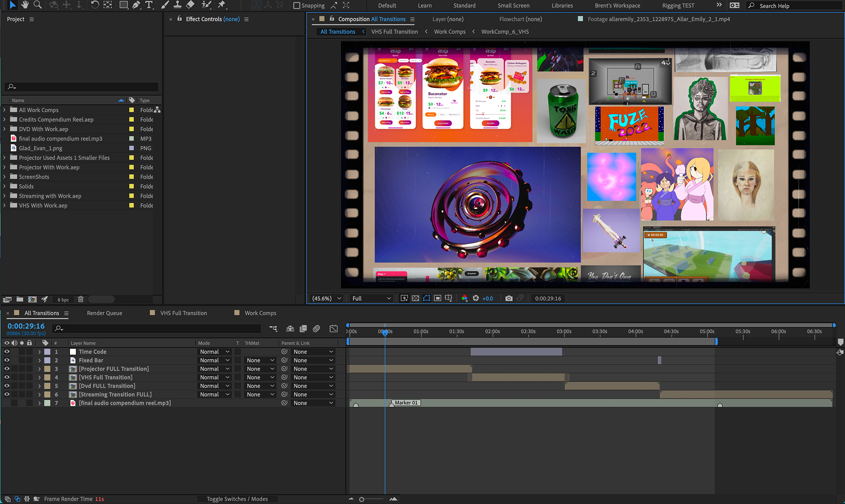Select the Roto Brush tool
845x504 pixels.
pos(206,5)
